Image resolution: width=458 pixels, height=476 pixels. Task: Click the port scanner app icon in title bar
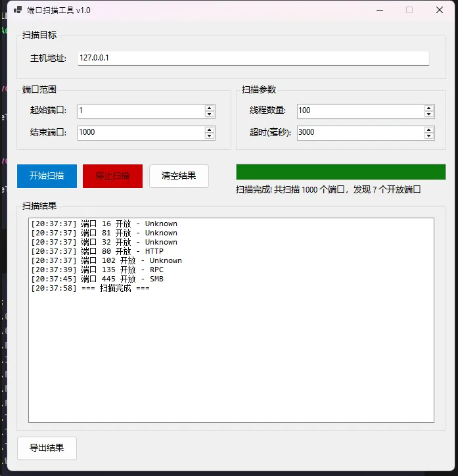tap(18, 11)
